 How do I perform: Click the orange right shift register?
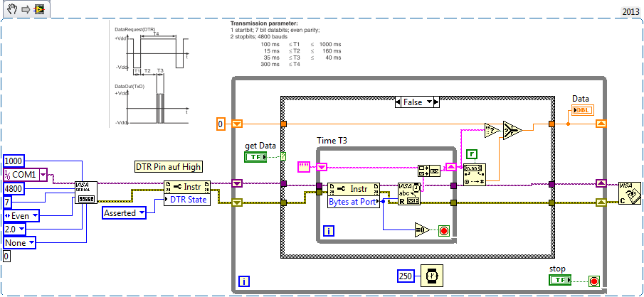(x=601, y=123)
